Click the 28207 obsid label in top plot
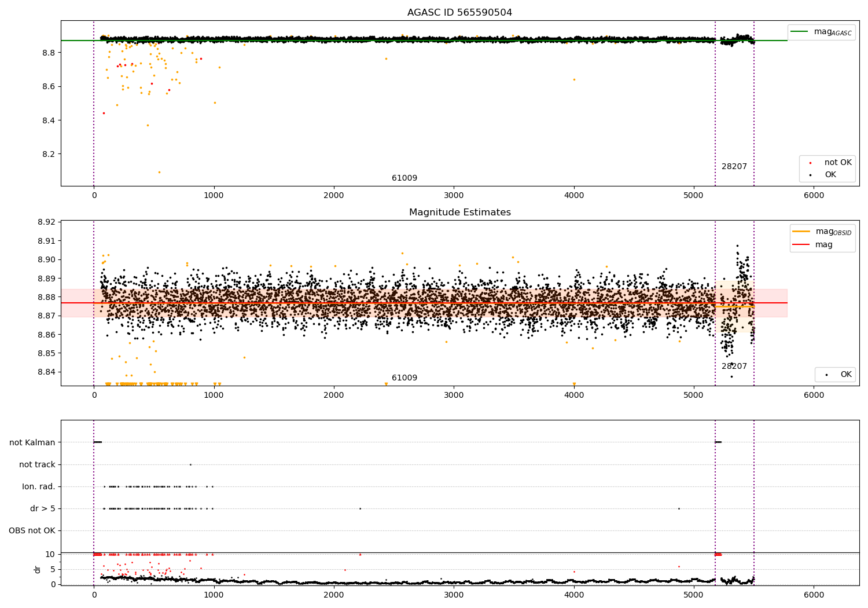The height and width of the screenshot is (608, 868). (x=734, y=166)
